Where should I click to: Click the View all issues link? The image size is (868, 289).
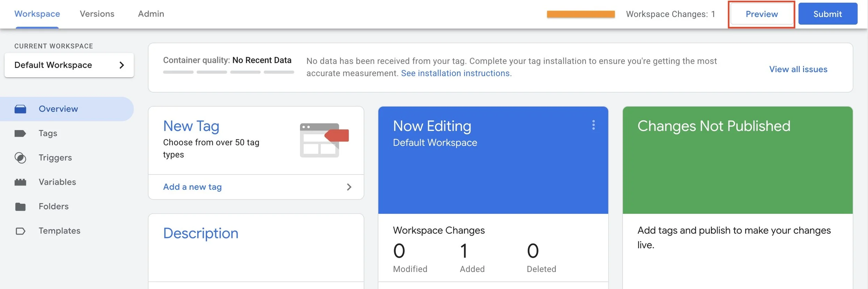(798, 69)
